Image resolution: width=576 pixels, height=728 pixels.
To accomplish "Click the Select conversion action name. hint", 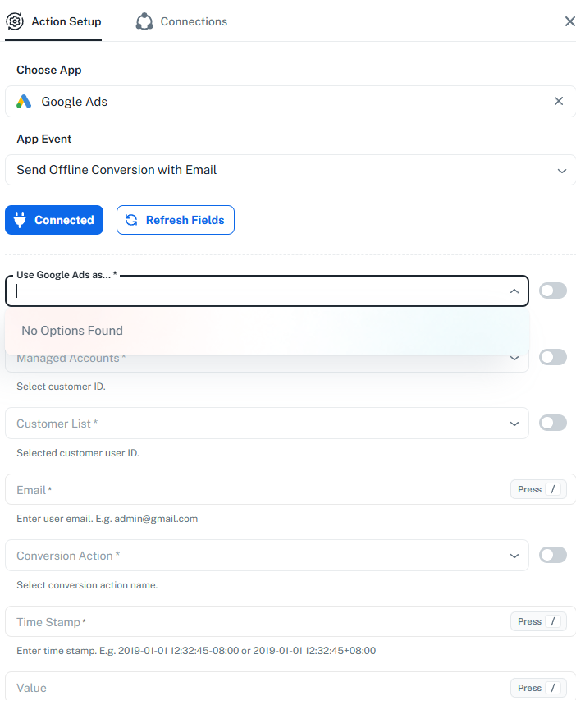I will pyautogui.click(x=87, y=585).
